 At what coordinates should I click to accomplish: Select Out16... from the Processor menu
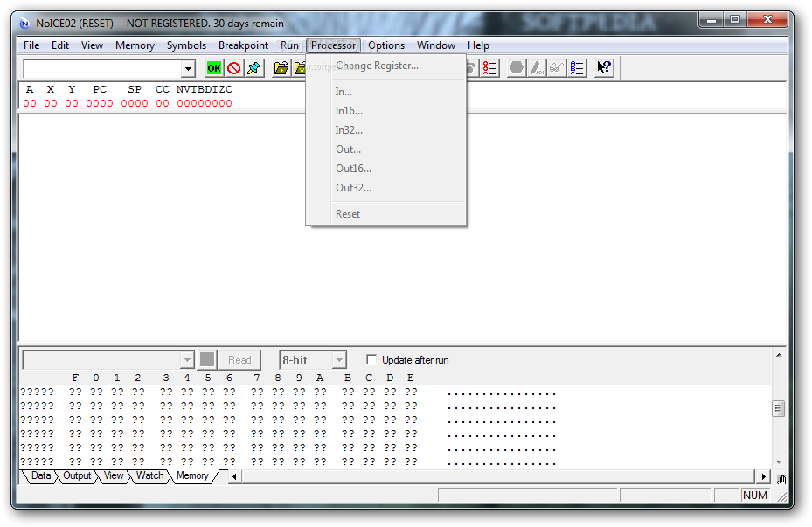pyautogui.click(x=385, y=169)
